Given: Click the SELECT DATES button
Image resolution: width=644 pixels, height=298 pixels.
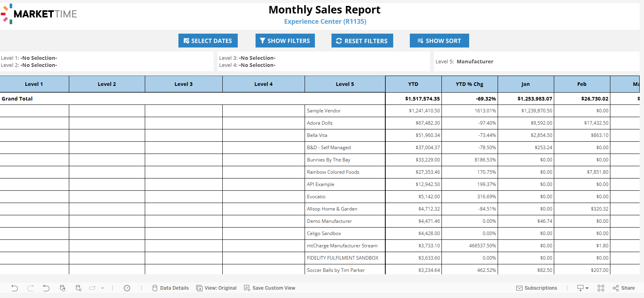Looking at the screenshot, I should [x=208, y=41].
